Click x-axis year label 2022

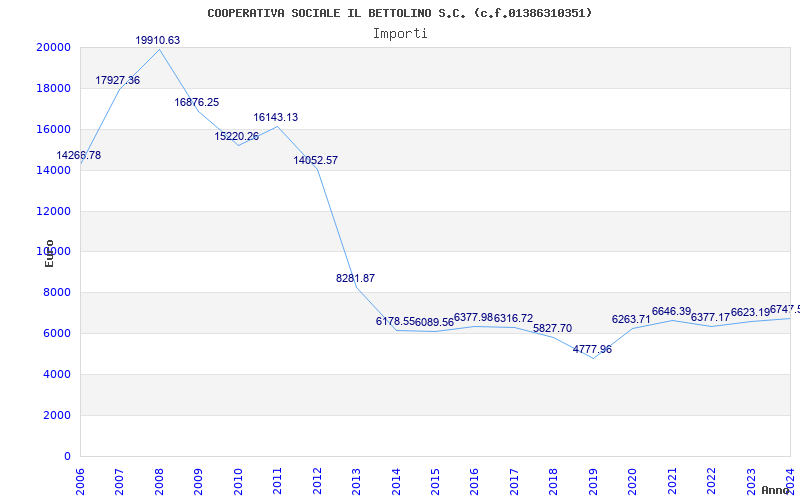click(711, 482)
